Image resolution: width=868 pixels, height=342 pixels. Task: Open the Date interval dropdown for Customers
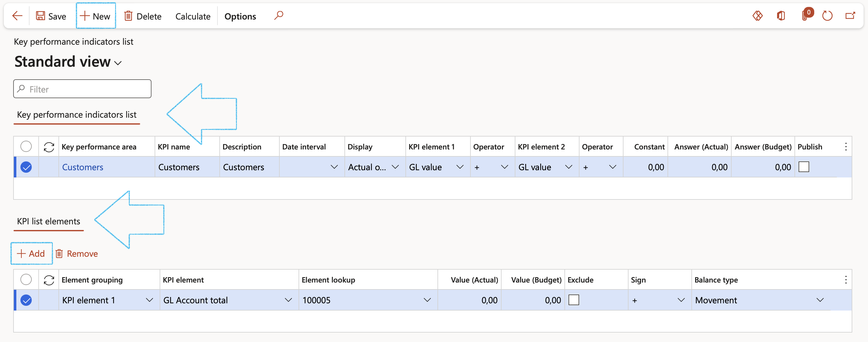tap(334, 167)
